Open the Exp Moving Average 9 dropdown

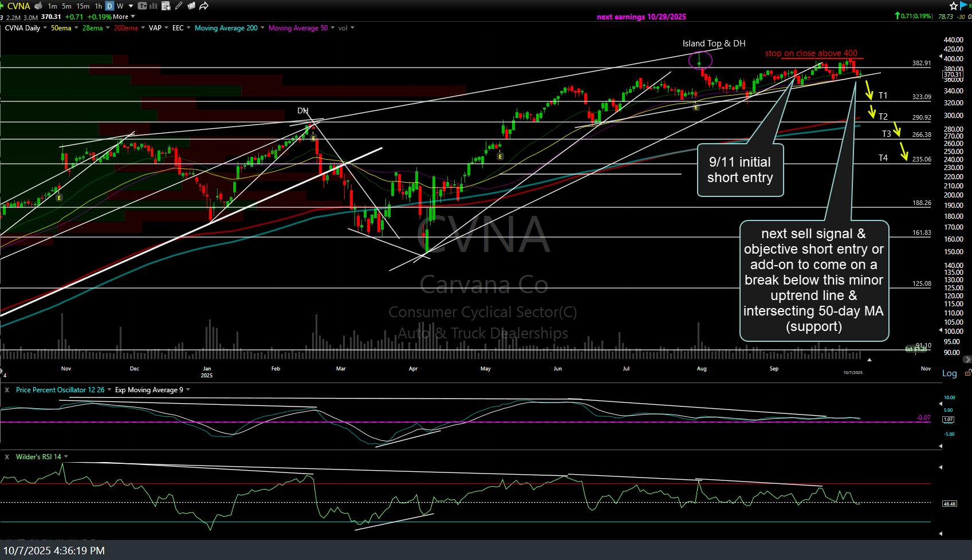(188, 390)
